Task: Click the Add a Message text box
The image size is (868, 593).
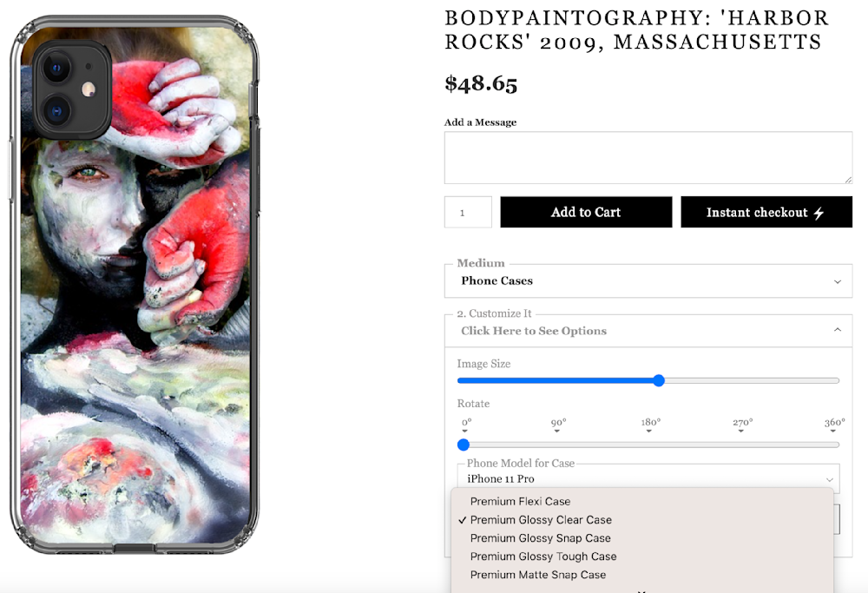Action: tap(648, 157)
